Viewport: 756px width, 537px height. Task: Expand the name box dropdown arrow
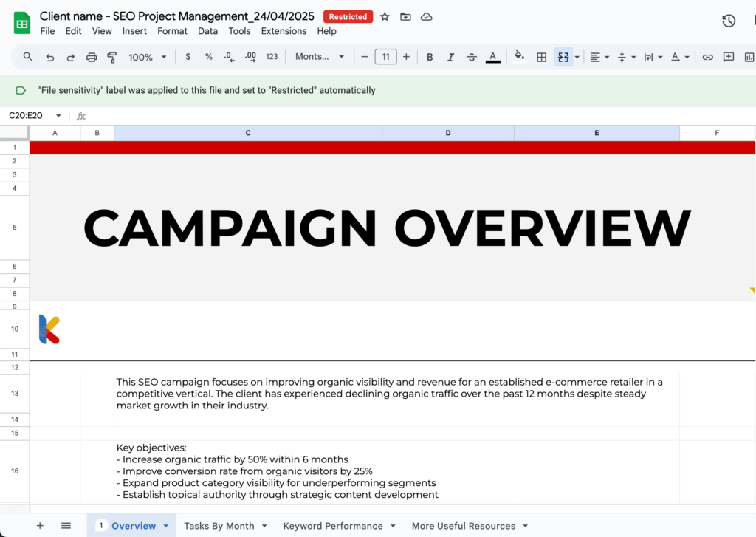(x=58, y=116)
